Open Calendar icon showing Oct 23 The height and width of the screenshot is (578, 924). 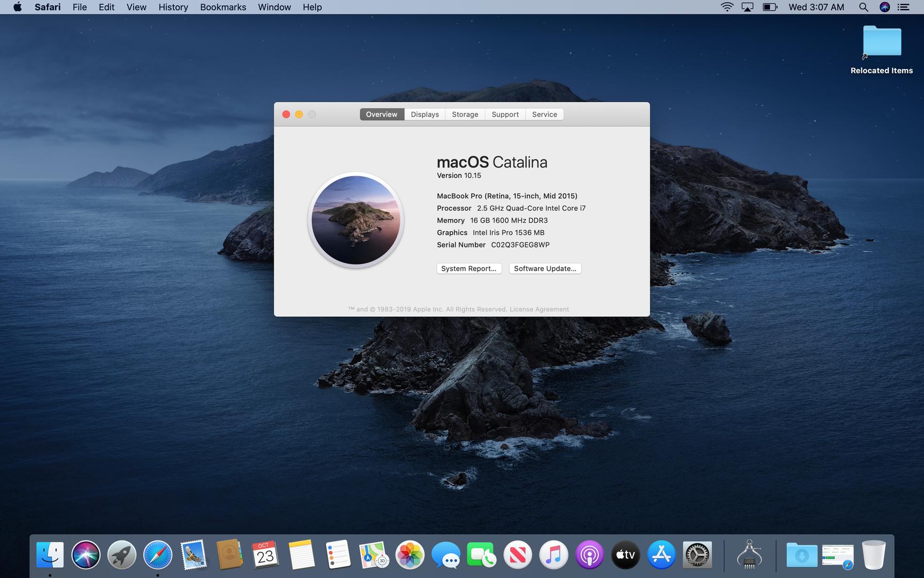[x=266, y=554]
